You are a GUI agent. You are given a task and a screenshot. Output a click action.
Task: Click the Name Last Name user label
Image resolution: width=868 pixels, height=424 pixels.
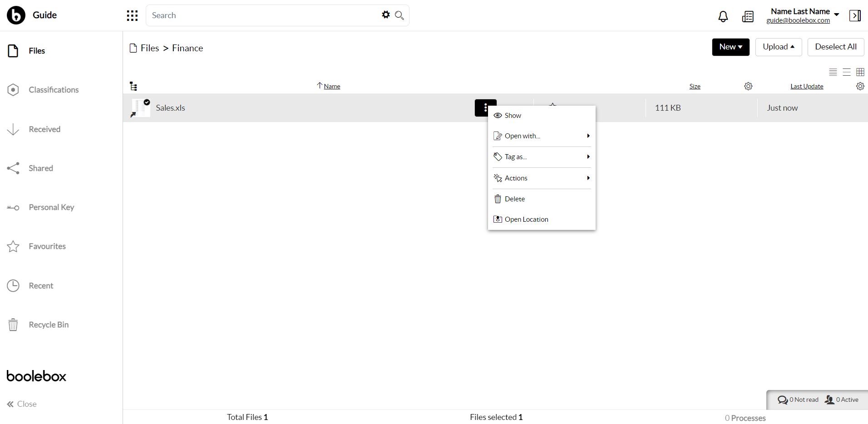(800, 11)
